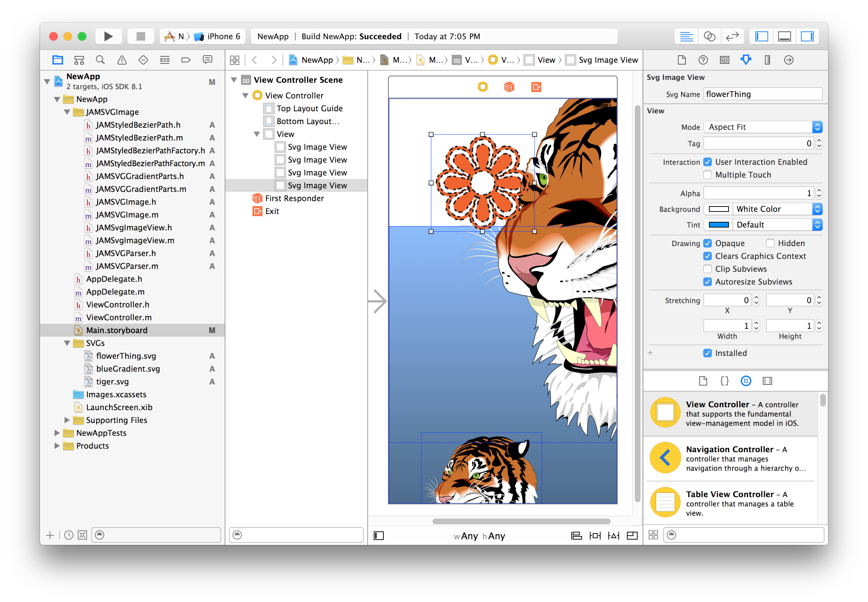868x602 pixels.
Task: Open the Pin constraints popup
Action: 594,536
